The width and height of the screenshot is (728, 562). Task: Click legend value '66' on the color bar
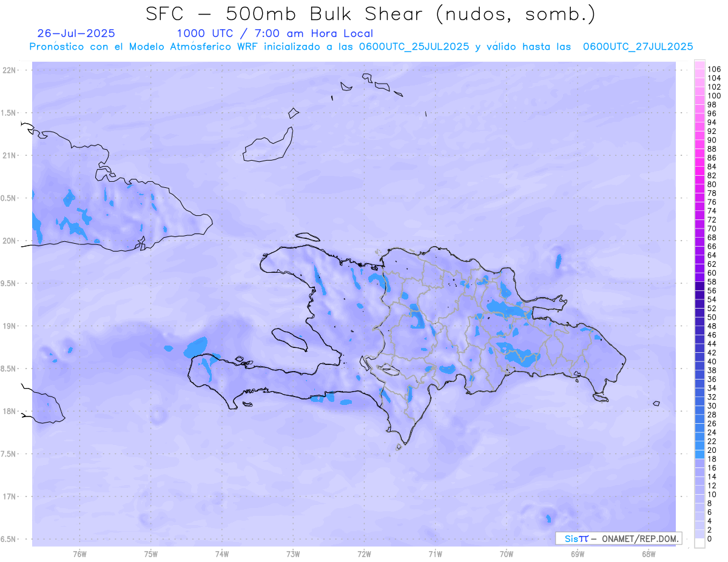click(712, 247)
